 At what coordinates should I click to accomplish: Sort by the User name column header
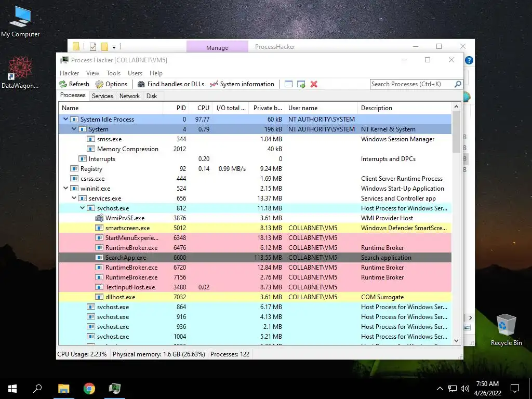click(x=321, y=108)
